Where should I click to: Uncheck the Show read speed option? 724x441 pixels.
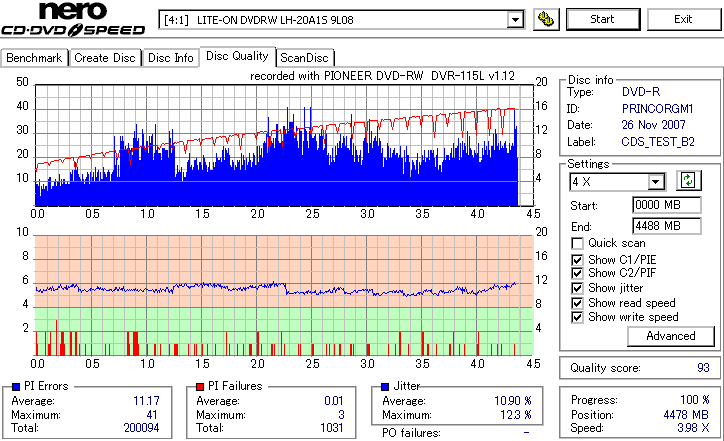pyautogui.click(x=577, y=303)
